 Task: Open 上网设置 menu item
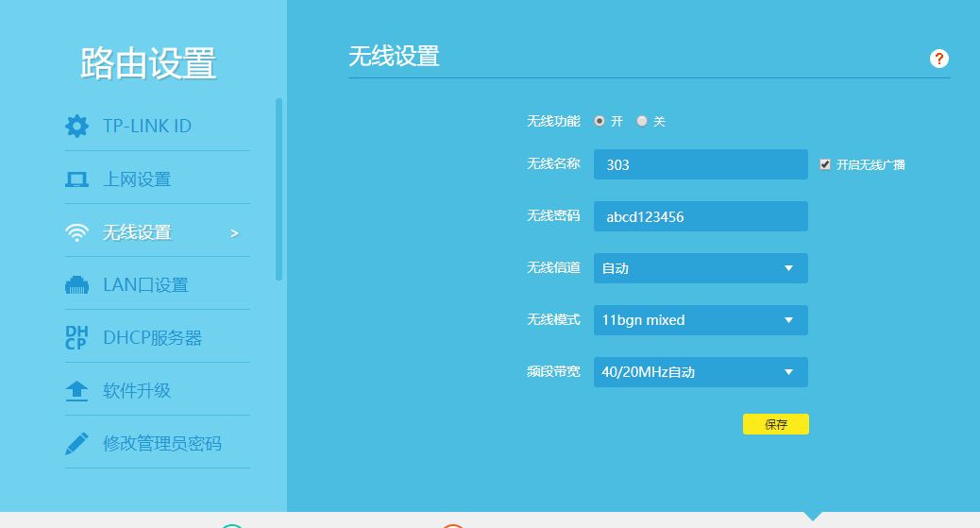158,179
